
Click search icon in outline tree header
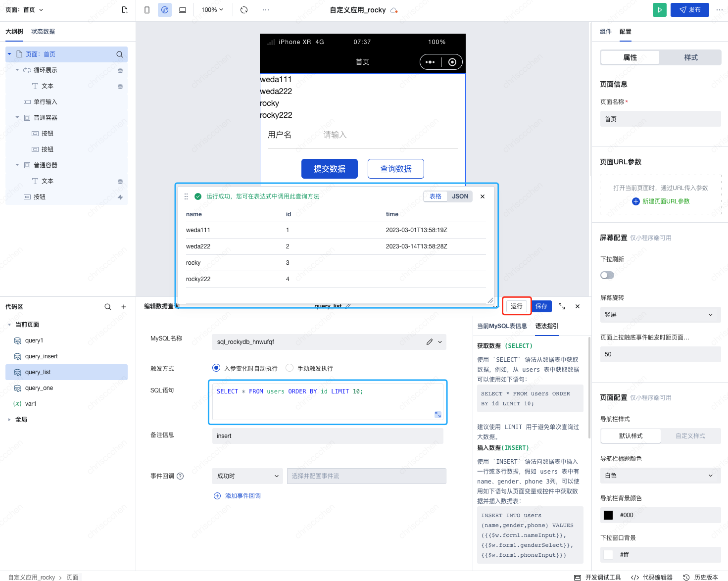tap(120, 54)
